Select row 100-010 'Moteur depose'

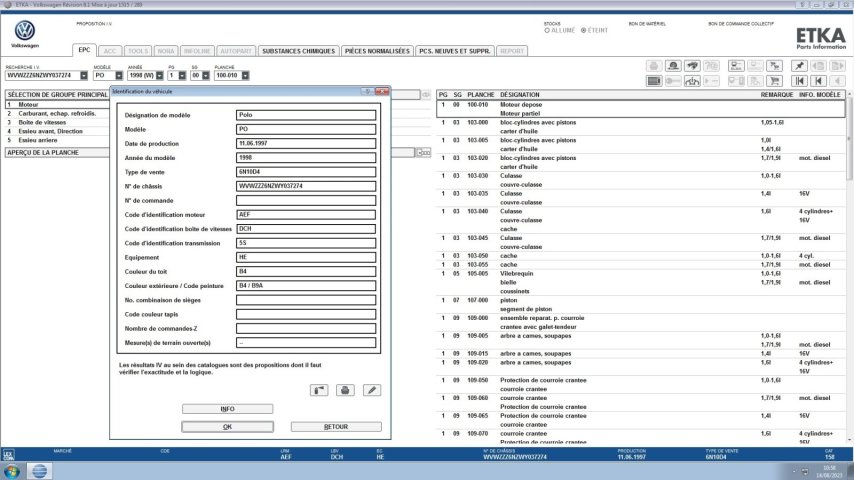(641, 109)
